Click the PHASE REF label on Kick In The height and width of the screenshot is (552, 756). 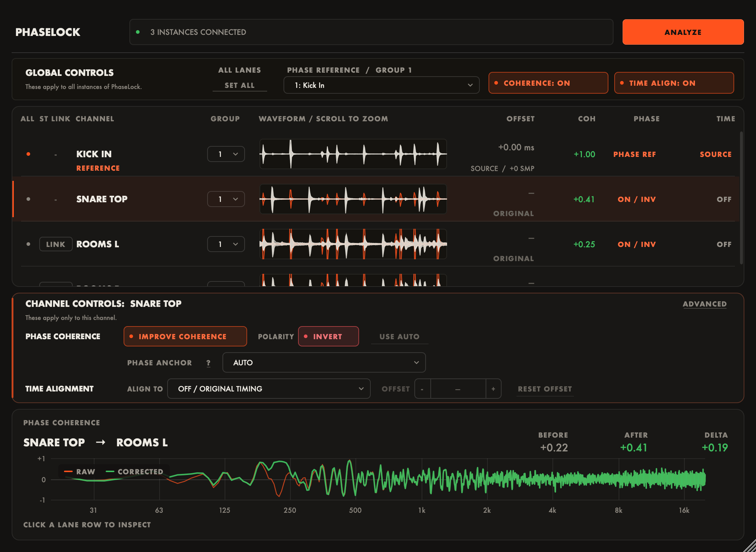pos(635,154)
